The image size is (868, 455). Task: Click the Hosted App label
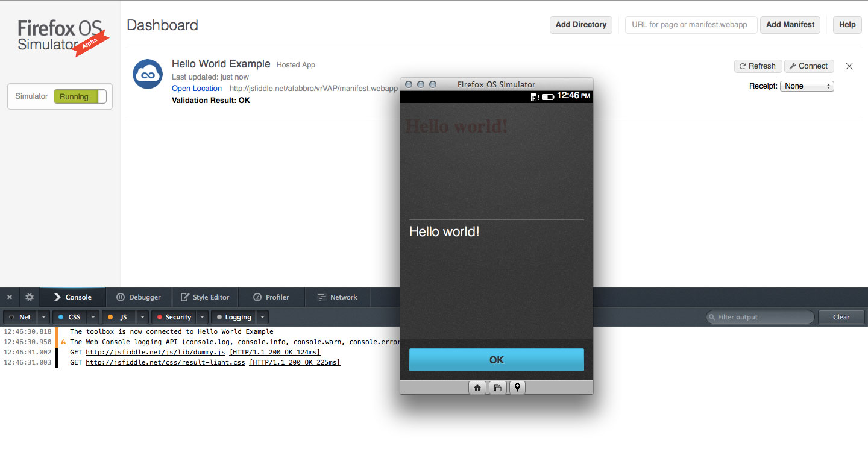coord(295,65)
